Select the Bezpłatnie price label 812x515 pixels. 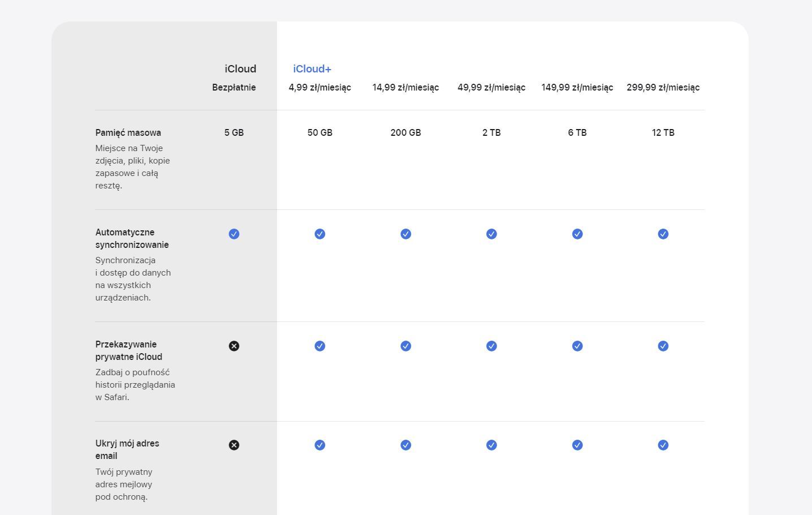tap(234, 87)
